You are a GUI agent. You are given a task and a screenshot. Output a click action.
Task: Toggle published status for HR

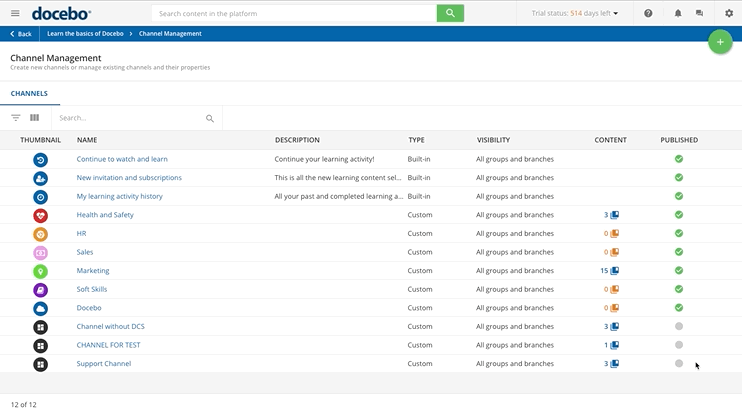pyautogui.click(x=679, y=233)
